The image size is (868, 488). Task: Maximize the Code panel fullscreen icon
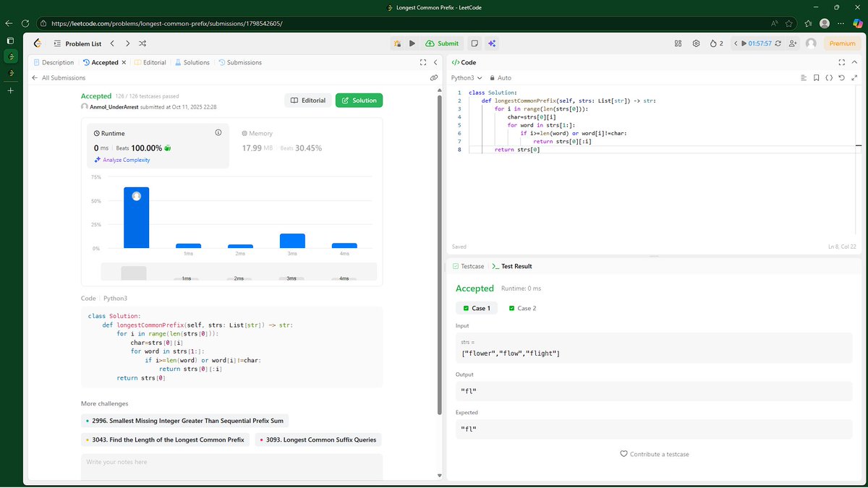(x=841, y=62)
